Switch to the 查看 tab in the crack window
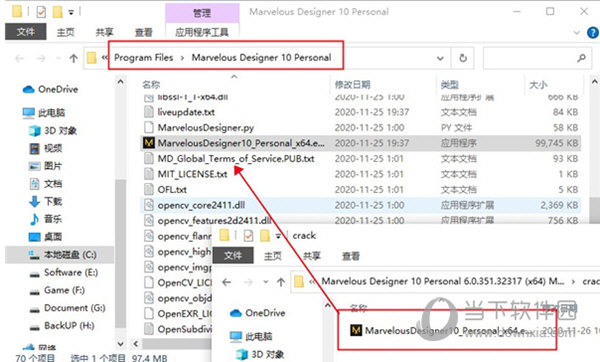 coord(351,256)
